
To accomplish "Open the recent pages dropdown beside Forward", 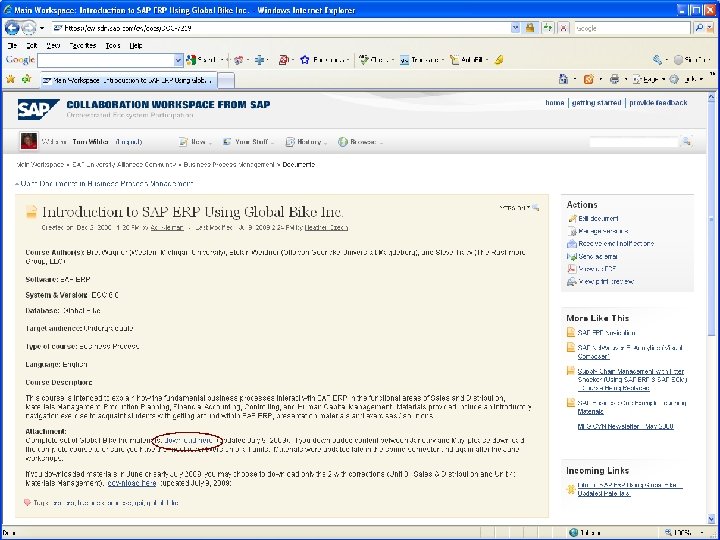I will [42, 28].
